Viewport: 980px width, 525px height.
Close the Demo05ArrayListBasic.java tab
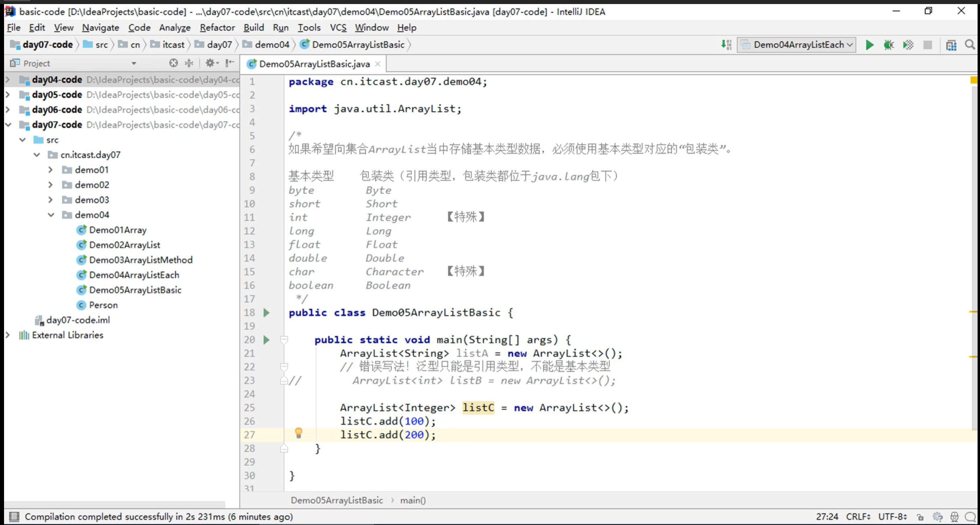(378, 64)
